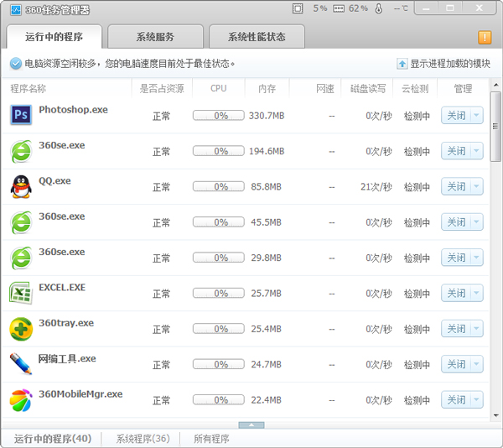Click the 网速 column header
Image resolution: width=503 pixels, height=448 pixels.
pyautogui.click(x=325, y=89)
